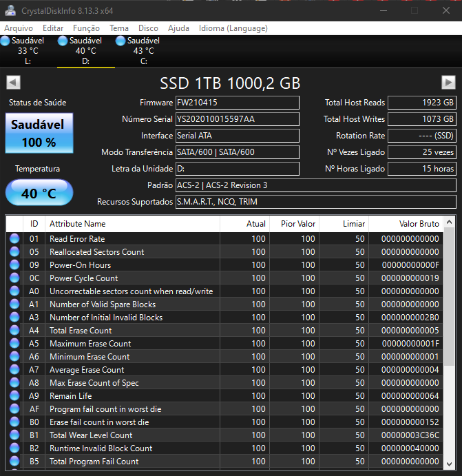
Task: Click status orb of Number of Valid Spare Blocks
Action: coord(14,304)
